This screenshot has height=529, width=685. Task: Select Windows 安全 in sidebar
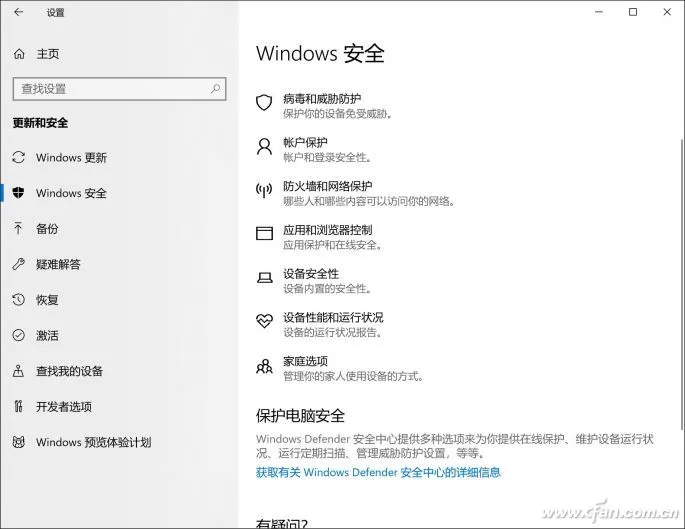[x=71, y=193]
